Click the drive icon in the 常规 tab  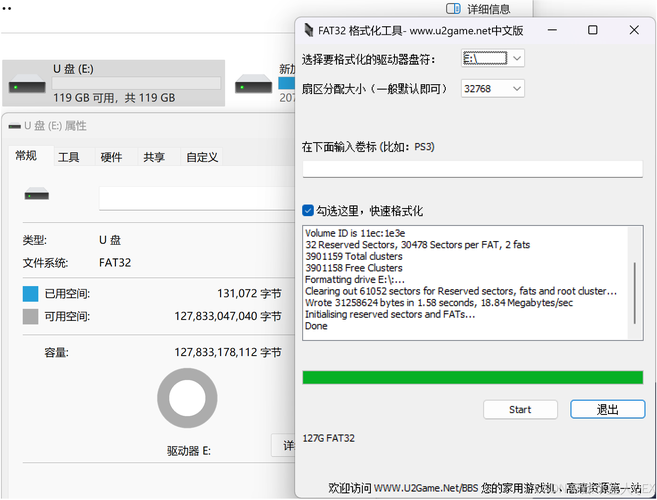point(37,196)
